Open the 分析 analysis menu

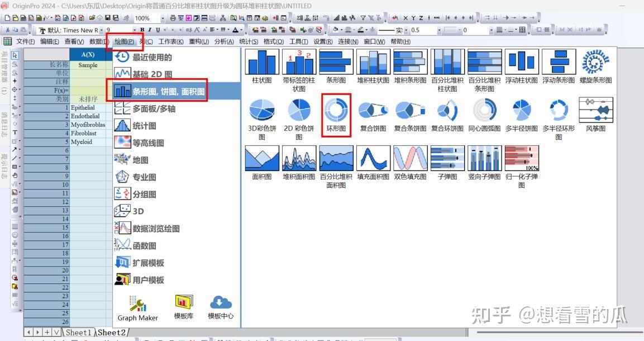(x=224, y=41)
